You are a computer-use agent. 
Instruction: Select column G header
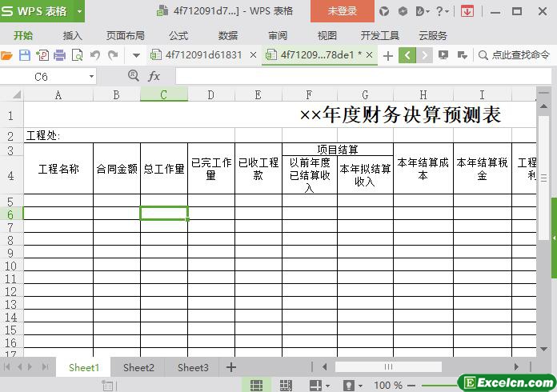point(365,95)
